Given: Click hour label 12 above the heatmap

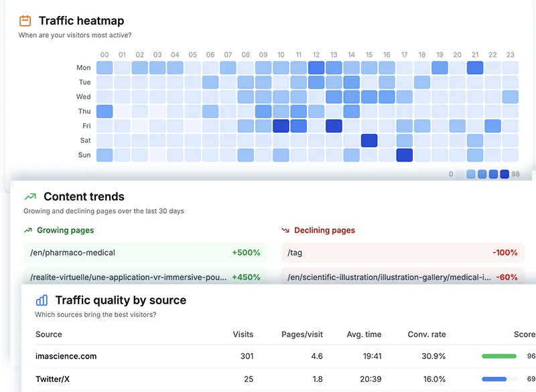Looking at the screenshot, I should (x=316, y=56).
